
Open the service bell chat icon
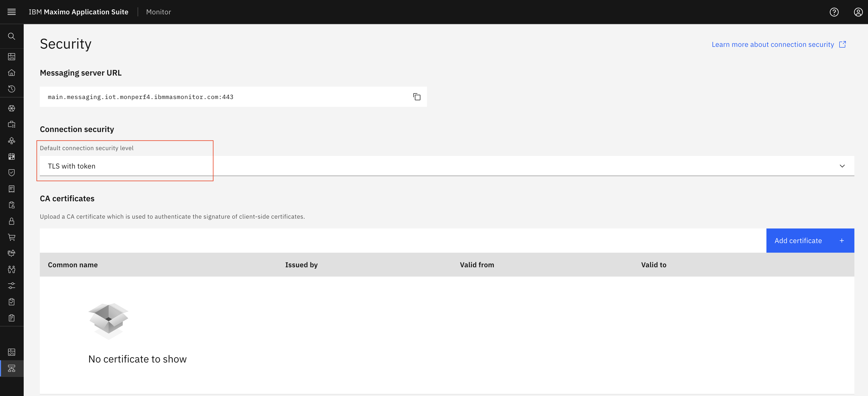[11, 253]
